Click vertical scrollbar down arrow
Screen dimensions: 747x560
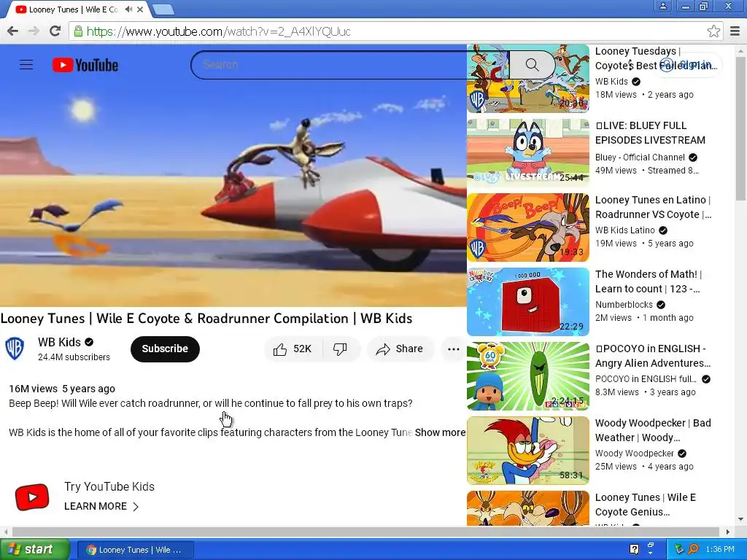pos(740,519)
